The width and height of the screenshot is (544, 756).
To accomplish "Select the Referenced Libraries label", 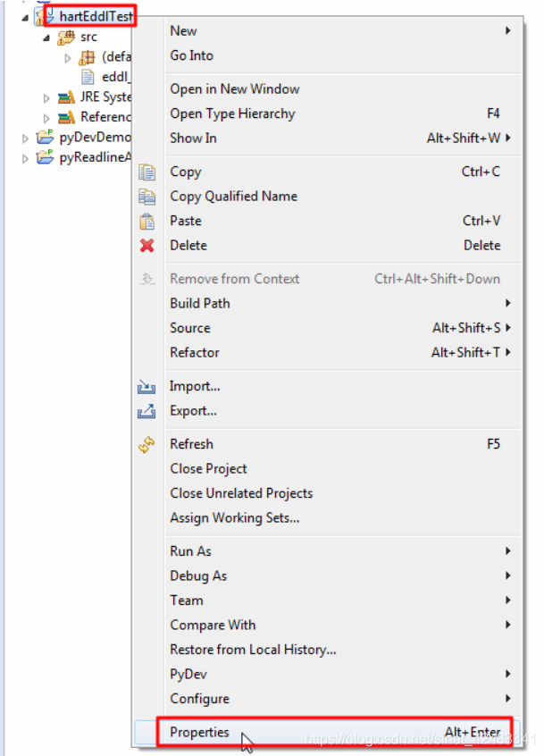I will pos(105,117).
